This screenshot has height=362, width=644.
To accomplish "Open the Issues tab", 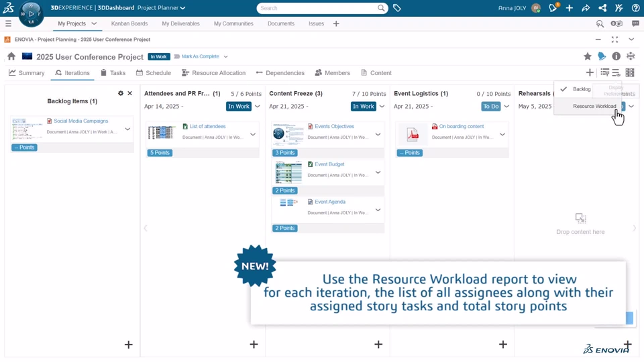I will (x=316, y=24).
